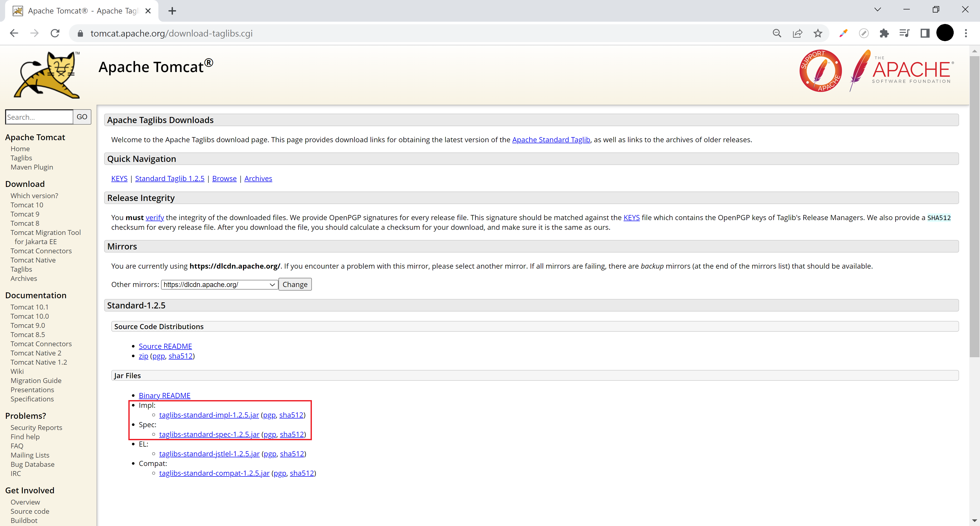Open the Standard Taglib 1.2.5 link
The height and width of the screenshot is (526, 980).
pos(169,178)
